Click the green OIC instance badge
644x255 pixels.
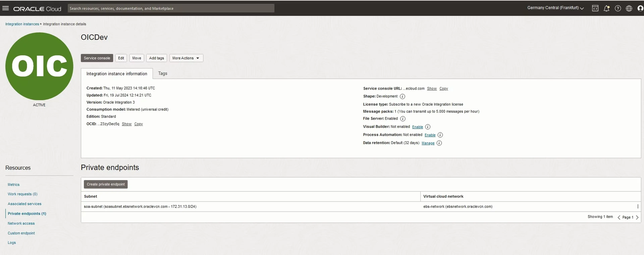[x=39, y=66]
